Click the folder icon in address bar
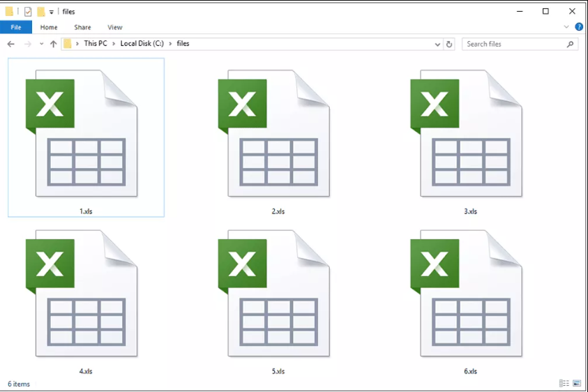The height and width of the screenshot is (392, 588). [67, 44]
